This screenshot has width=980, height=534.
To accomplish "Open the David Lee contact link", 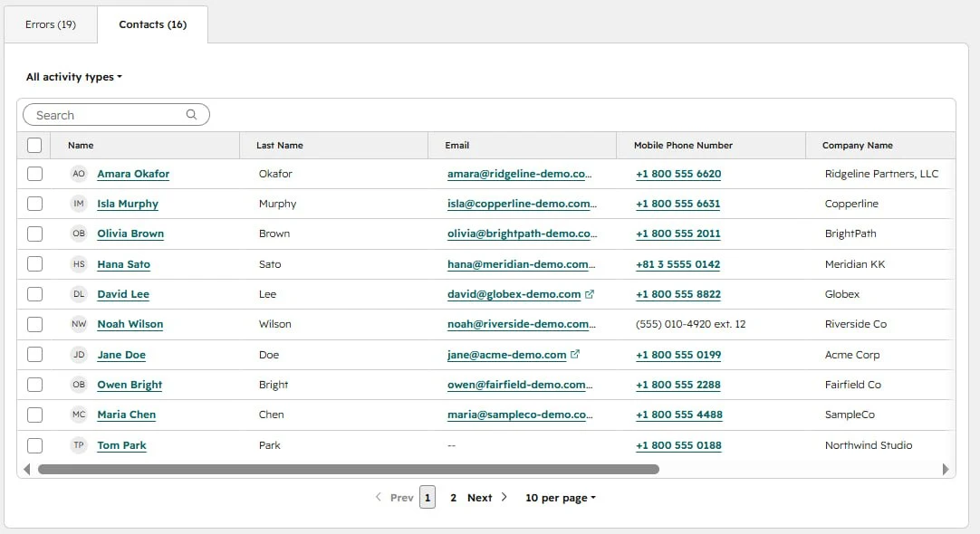I will pos(123,294).
